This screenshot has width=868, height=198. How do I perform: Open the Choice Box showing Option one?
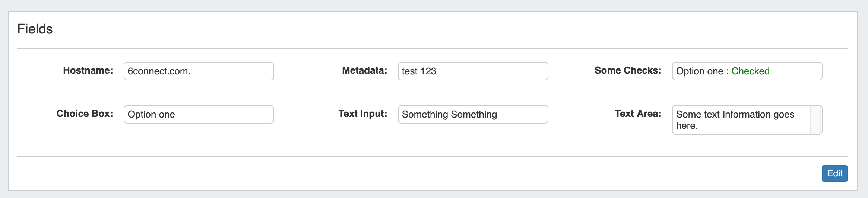pos(199,114)
